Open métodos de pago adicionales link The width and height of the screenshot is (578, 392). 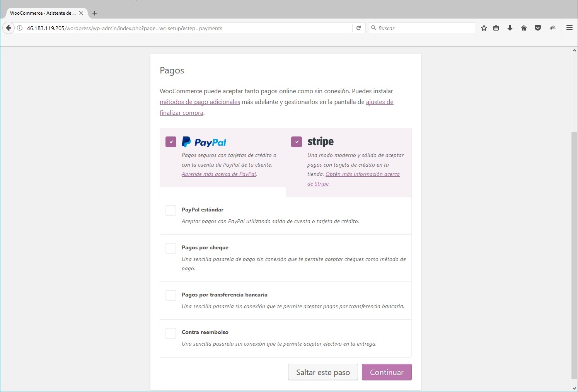200,102
